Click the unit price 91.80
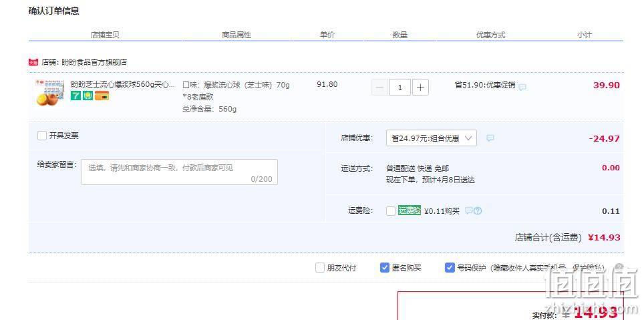Image resolution: width=644 pixels, height=320 pixels. (327, 85)
